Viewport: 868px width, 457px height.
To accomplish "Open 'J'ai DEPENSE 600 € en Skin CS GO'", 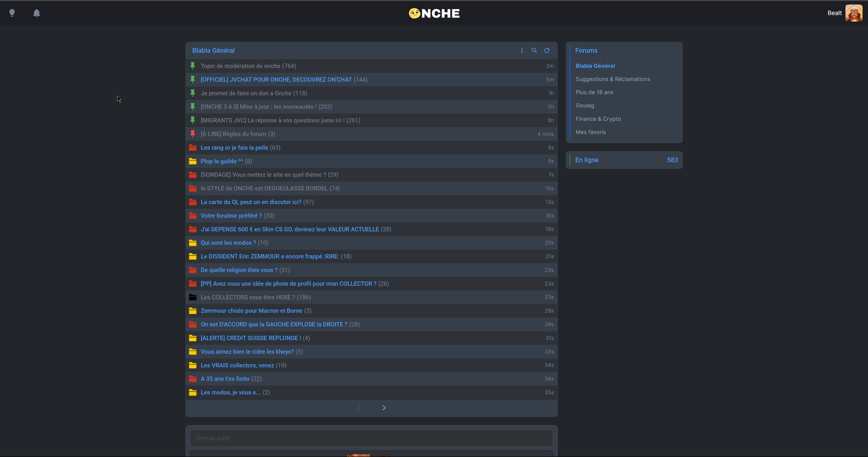I will pos(289,229).
